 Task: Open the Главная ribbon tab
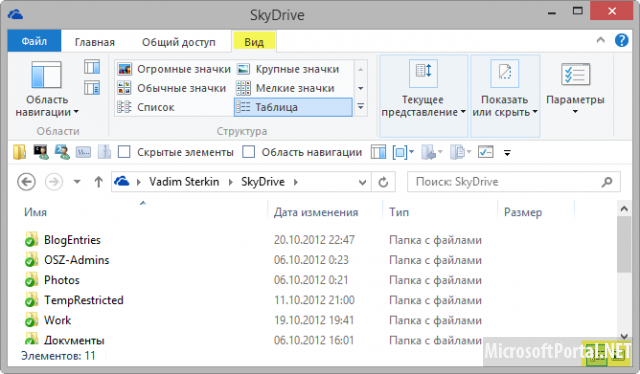click(95, 42)
